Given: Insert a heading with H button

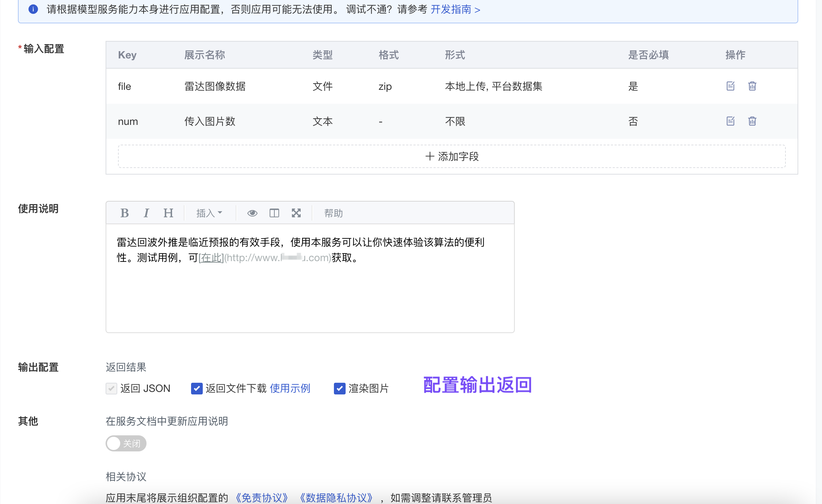Looking at the screenshot, I should (168, 213).
